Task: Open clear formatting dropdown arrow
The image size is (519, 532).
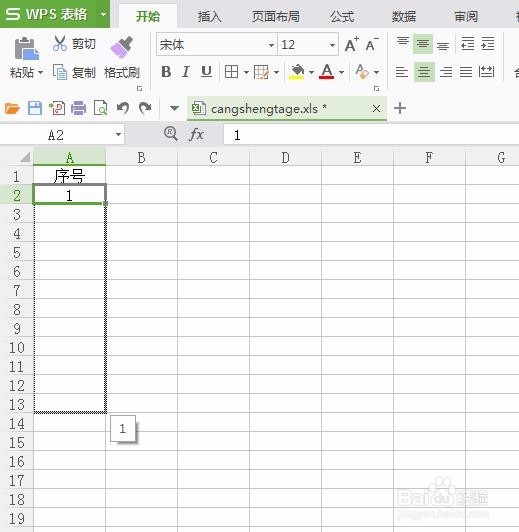Action: point(376,72)
